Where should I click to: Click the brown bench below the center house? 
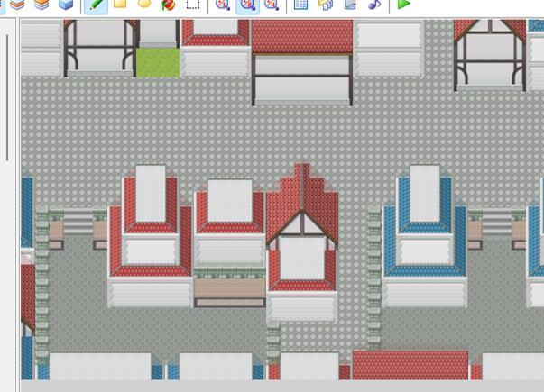(x=230, y=290)
